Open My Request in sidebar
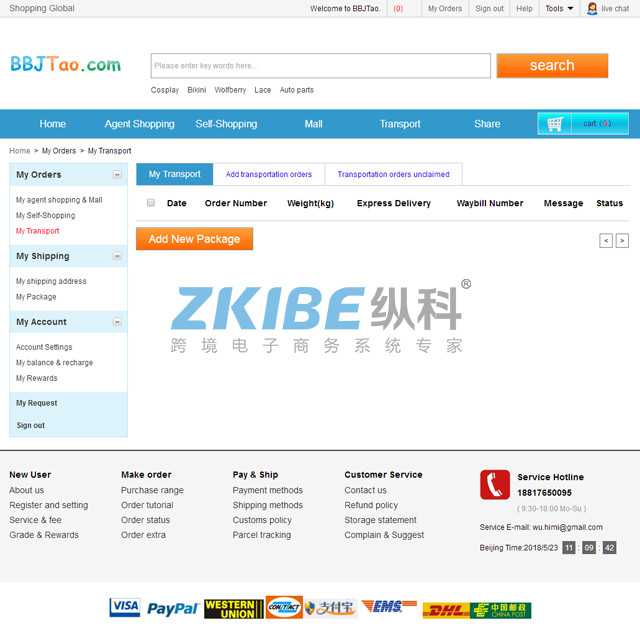This screenshot has width=640, height=633. 37,403
